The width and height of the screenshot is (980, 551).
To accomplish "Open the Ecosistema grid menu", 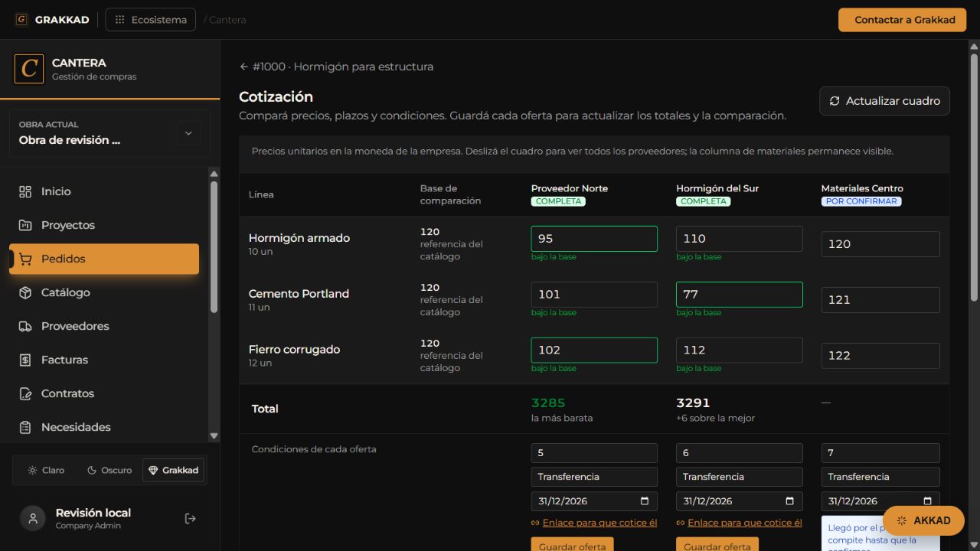I will click(151, 20).
